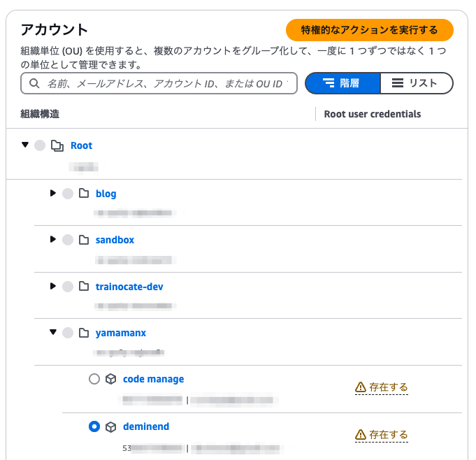This screenshot has height=460, width=476.
Task: Click the trainocate-dev folder icon
Action: point(84,286)
